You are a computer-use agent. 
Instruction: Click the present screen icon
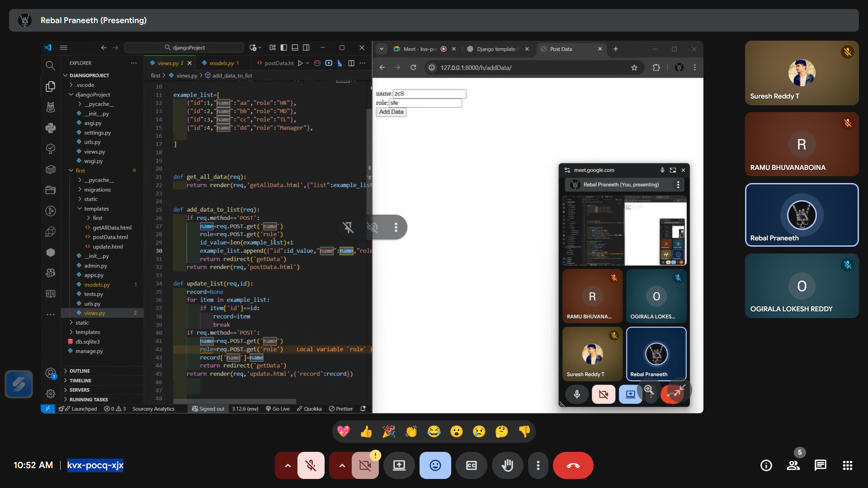399,465
